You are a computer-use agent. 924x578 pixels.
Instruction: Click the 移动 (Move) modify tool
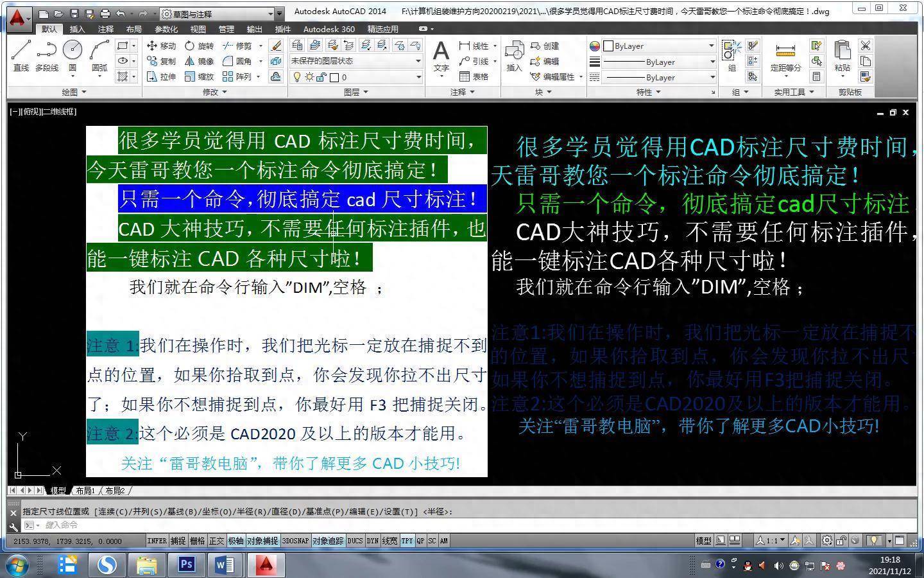[161, 46]
